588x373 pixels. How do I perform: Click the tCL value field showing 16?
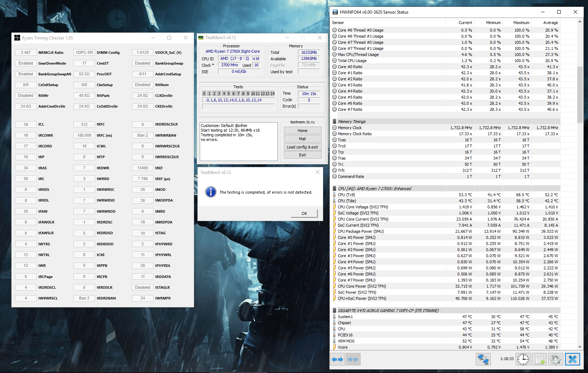(26, 124)
